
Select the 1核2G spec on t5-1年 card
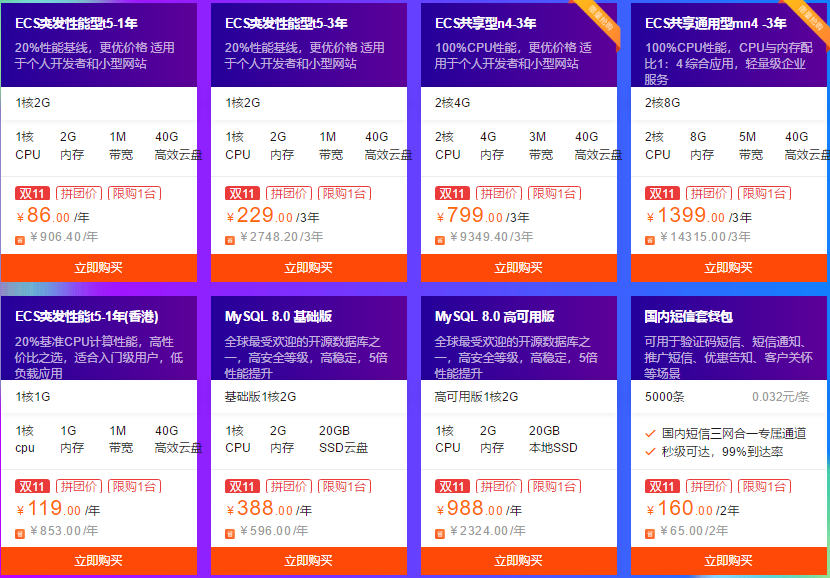tap(98, 103)
